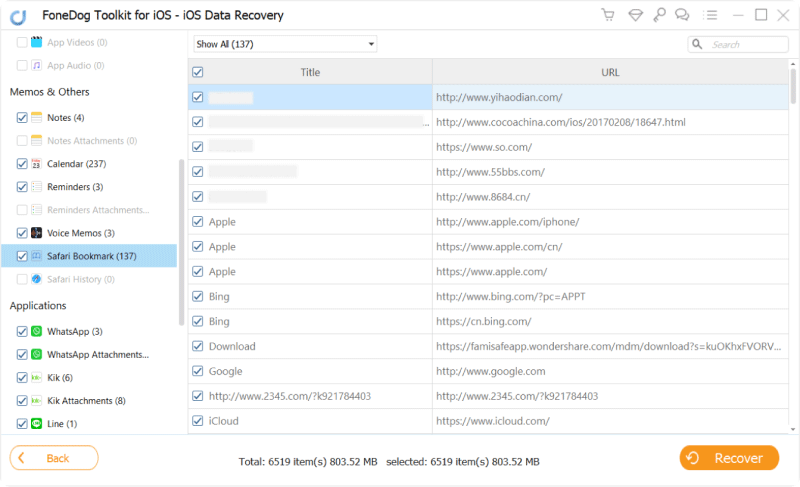Click the Kik (6) icon
The height and width of the screenshot is (487, 800).
pyautogui.click(x=36, y=377)
